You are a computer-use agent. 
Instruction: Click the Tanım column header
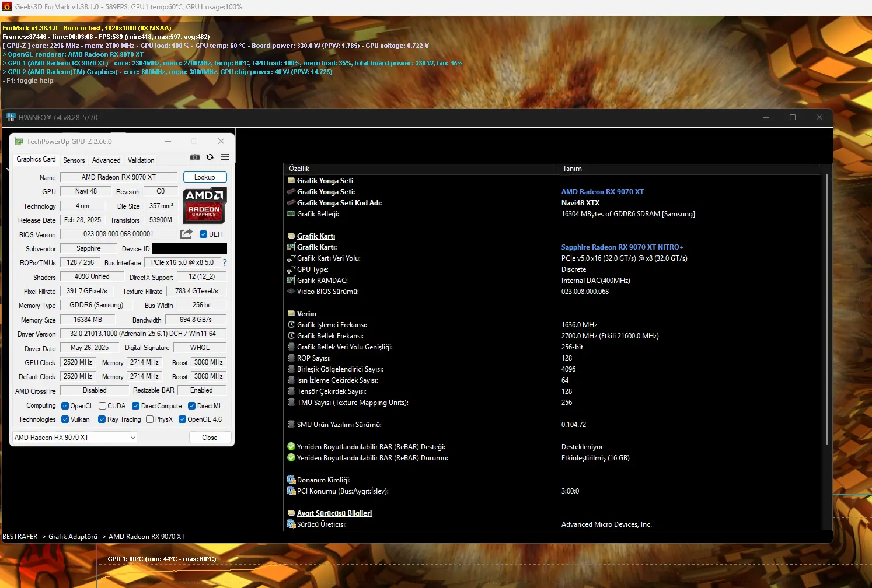pos(688,169)
